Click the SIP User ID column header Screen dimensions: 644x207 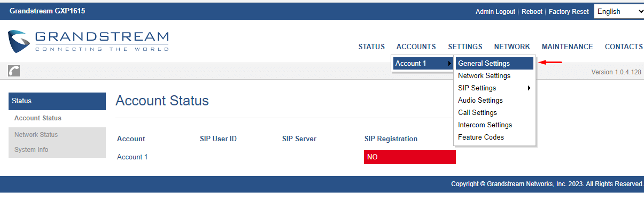(218, 139)
